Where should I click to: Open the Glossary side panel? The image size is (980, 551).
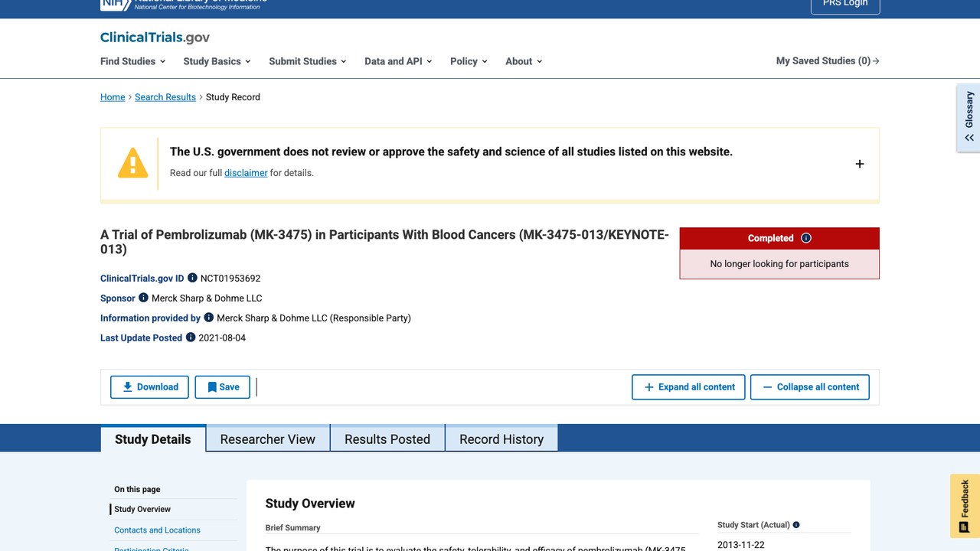coord(969,118)
